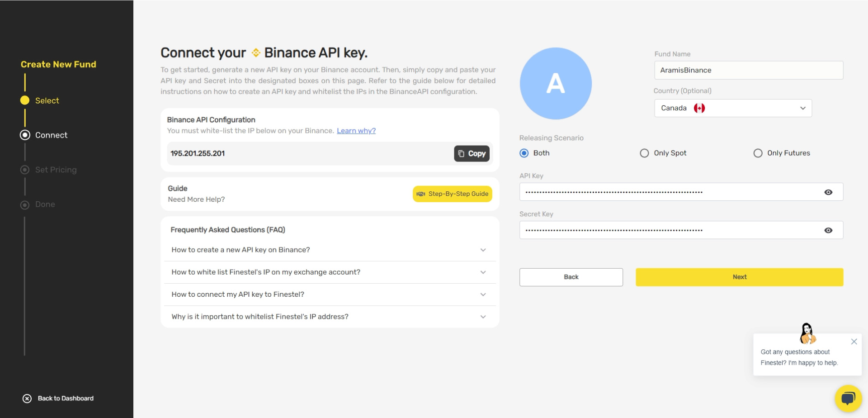Go to the Done step
This screenshot has width=868, height=418.
click(45, 204)
